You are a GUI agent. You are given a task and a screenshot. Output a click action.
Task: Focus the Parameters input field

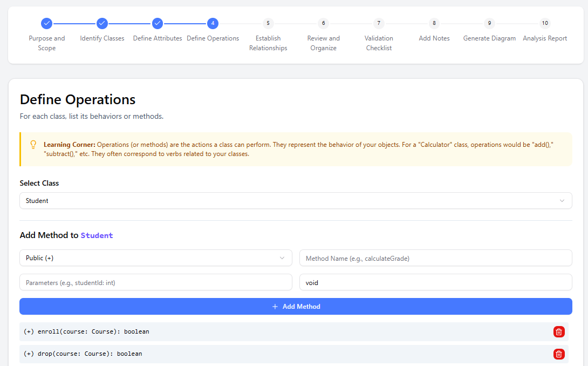[155, 282]
